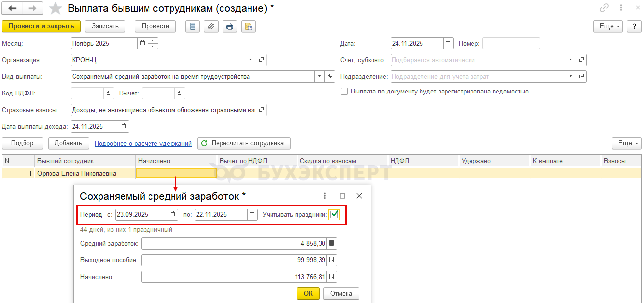Attach files with the paperclip icon

(x=211, y=26)
